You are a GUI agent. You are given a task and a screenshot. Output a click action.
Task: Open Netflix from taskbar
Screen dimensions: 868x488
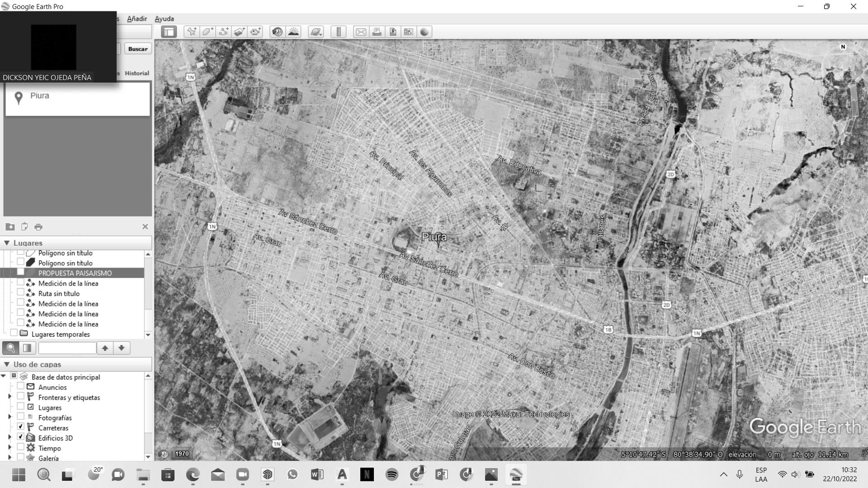point(367,474)
